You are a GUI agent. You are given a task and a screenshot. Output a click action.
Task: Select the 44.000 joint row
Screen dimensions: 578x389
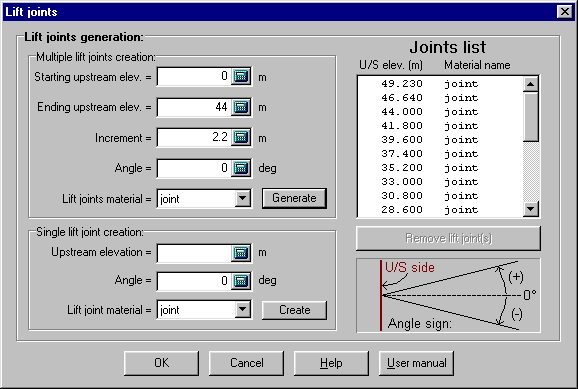440,112
